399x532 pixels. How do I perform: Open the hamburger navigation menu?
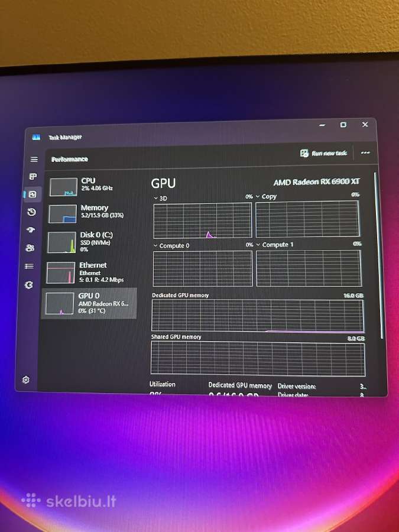34,159
